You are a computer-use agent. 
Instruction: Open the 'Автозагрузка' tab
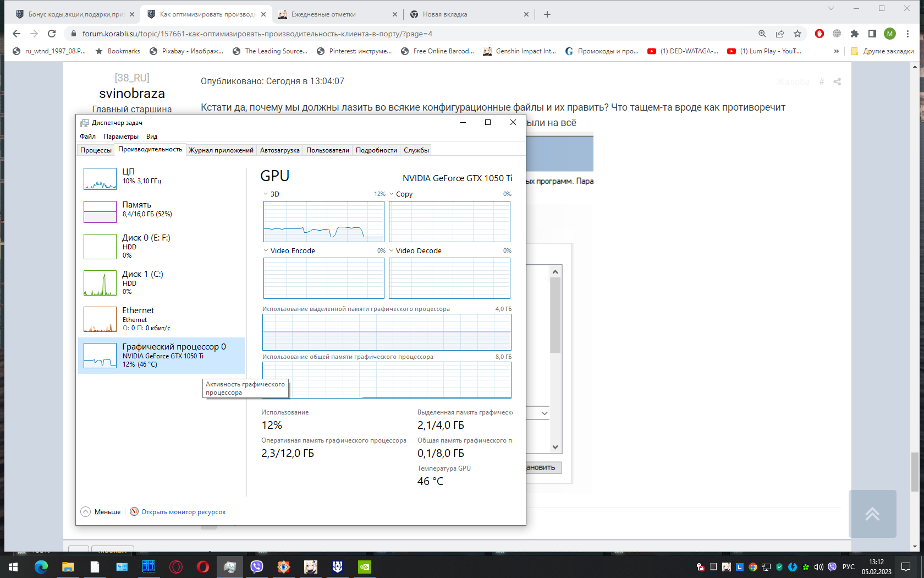(280, 150)
